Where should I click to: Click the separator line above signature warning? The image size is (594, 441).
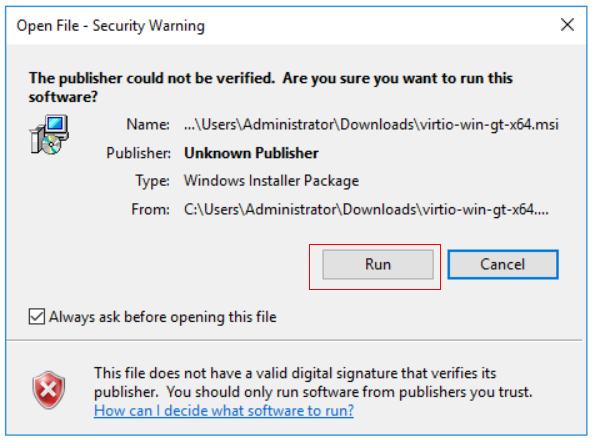[x=294, y=341]
